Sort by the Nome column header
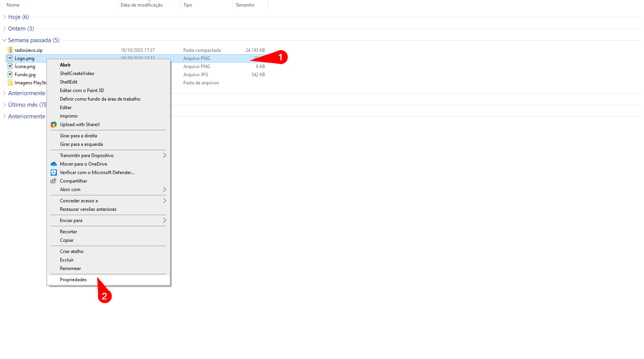This screenshot has height=359, width=644. pyautogui.click(x=13, y=5)
